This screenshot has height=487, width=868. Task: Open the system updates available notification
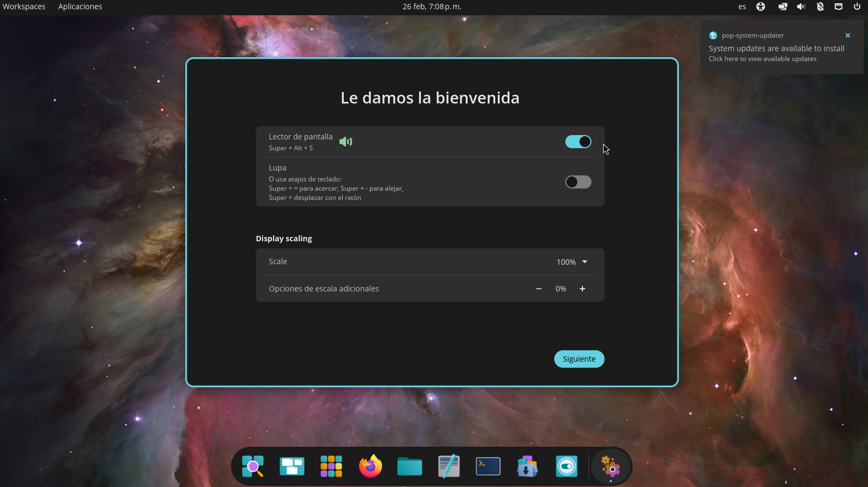click(776, 49)
